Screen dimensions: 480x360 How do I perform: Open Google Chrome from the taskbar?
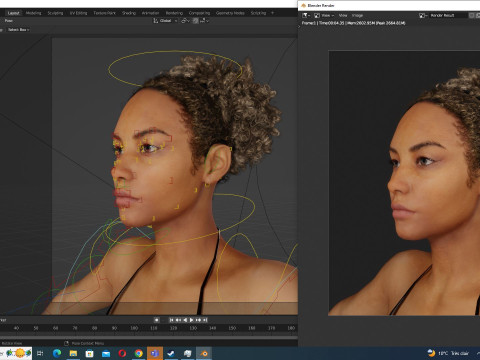click(x=139, y=353)
